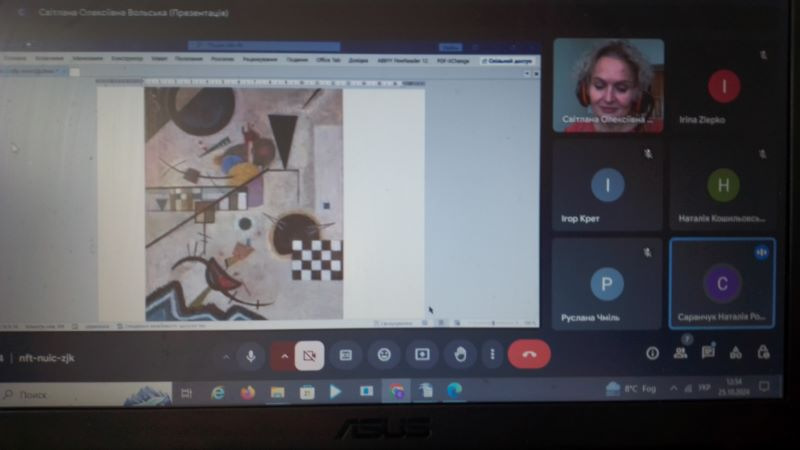Open the 'PDF-XChange' ribbon tab

coord(453,61)
